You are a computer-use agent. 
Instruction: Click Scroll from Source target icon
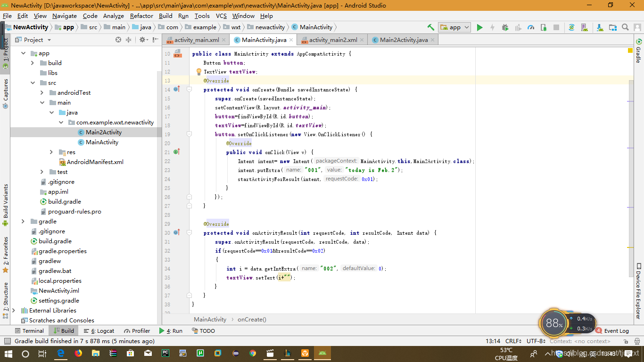pyautogui.click(x=118, y=40)
